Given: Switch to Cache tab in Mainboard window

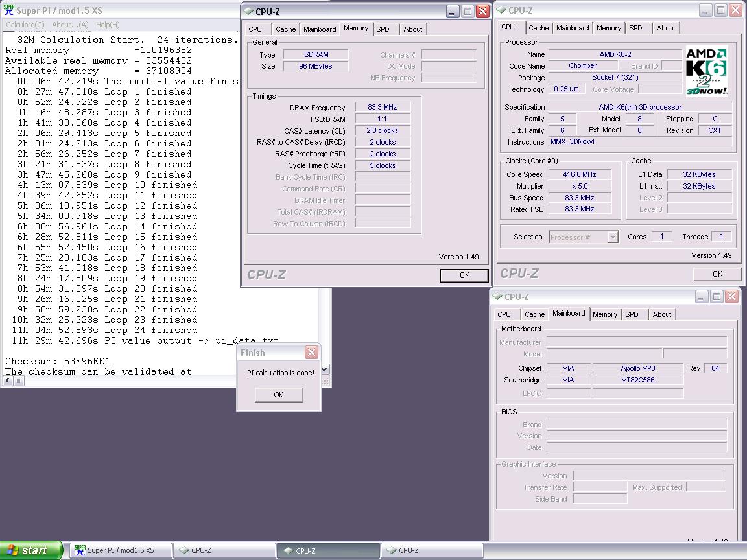Looking at the screenshot, I should click(x=534, y=314).
